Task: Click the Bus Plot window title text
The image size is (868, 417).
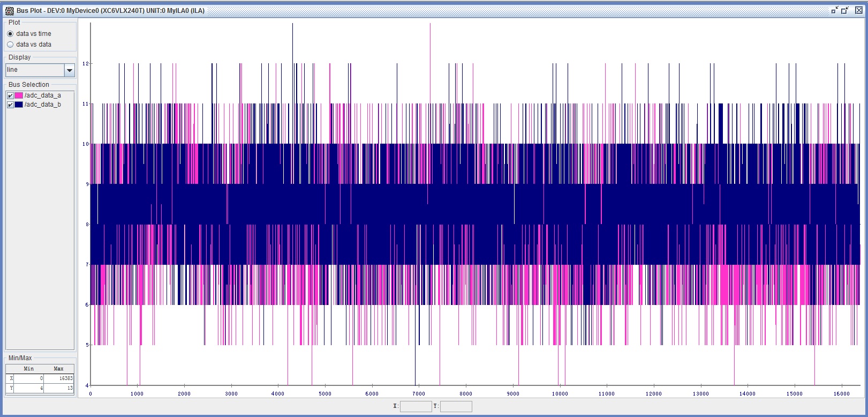Action: click(x=110, y=11)
